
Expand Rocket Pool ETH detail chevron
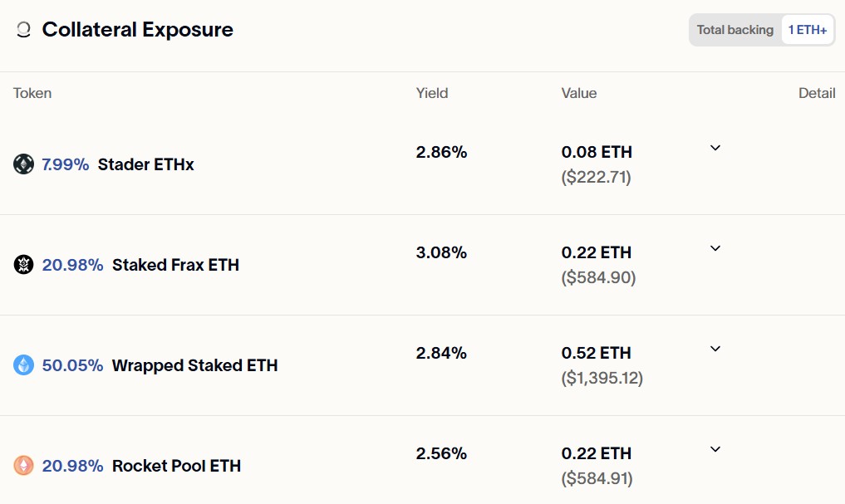(715, 449)
